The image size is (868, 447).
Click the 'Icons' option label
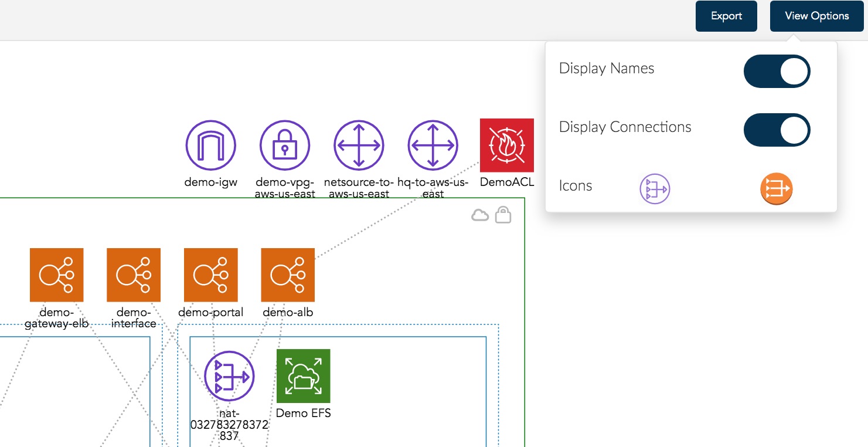pyautogui.click(x=576, y=186)
